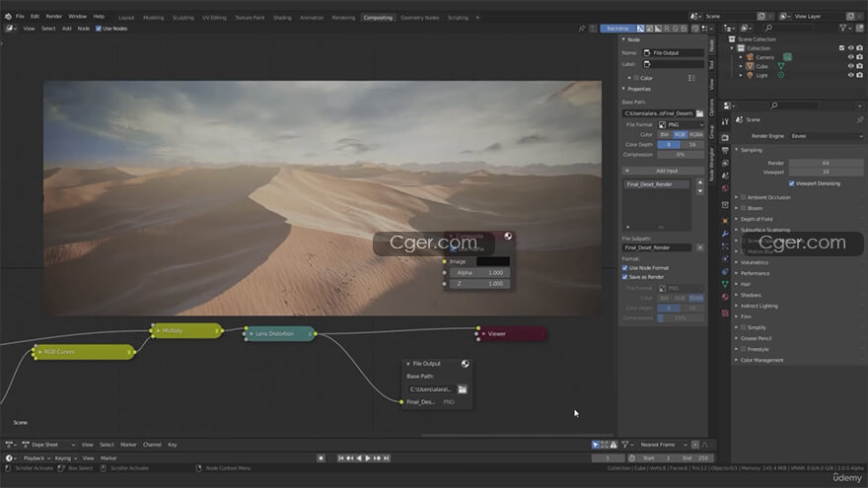Screen dimensions: 868x488
Task: Click the Cube mesh data icon in outliner
Action: (x=781, y=66)
